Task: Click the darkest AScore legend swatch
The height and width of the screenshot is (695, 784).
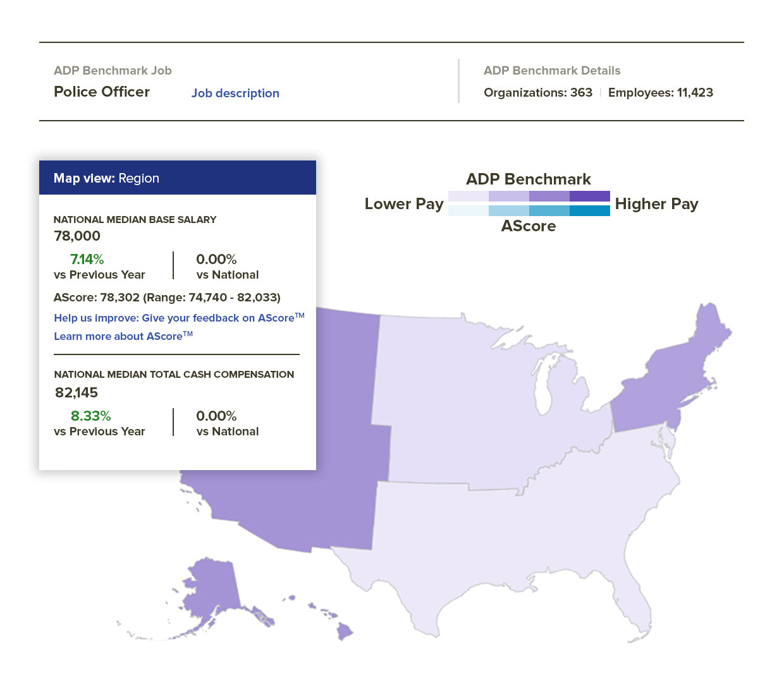Action: click(590, 210)
